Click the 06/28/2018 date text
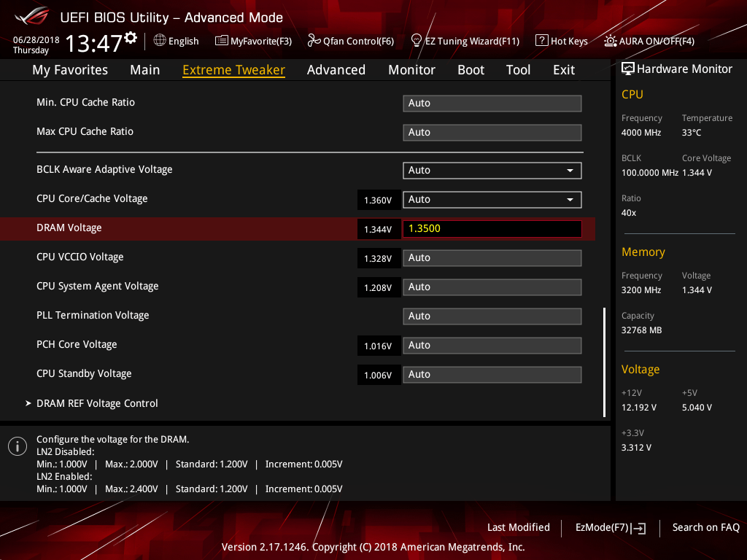 coord(36,40)
